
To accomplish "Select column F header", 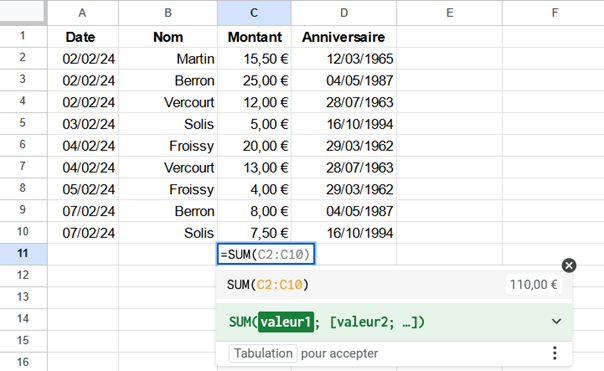I will 554,13.
